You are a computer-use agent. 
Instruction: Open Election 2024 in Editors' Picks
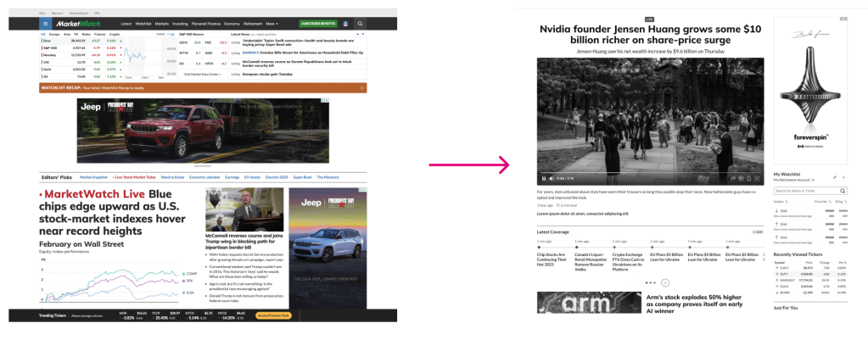tap(277, 176)
